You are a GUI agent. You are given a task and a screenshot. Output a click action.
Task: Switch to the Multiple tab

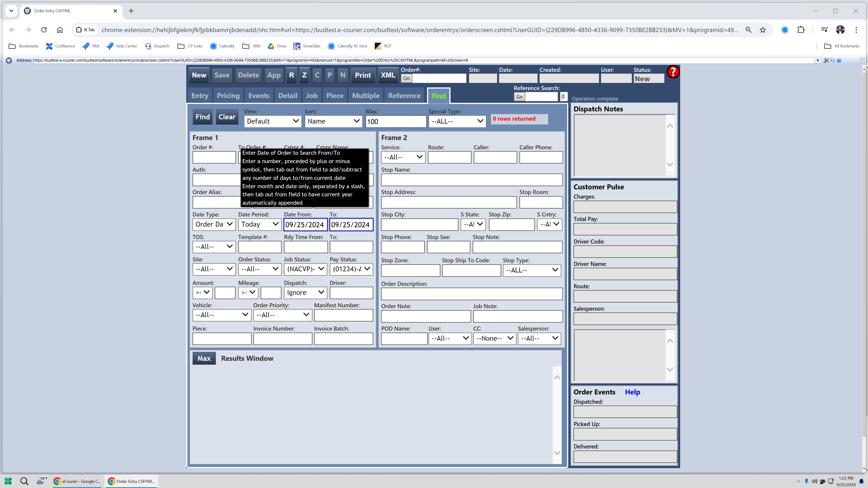pyautogui.click(x=366, y=96)
